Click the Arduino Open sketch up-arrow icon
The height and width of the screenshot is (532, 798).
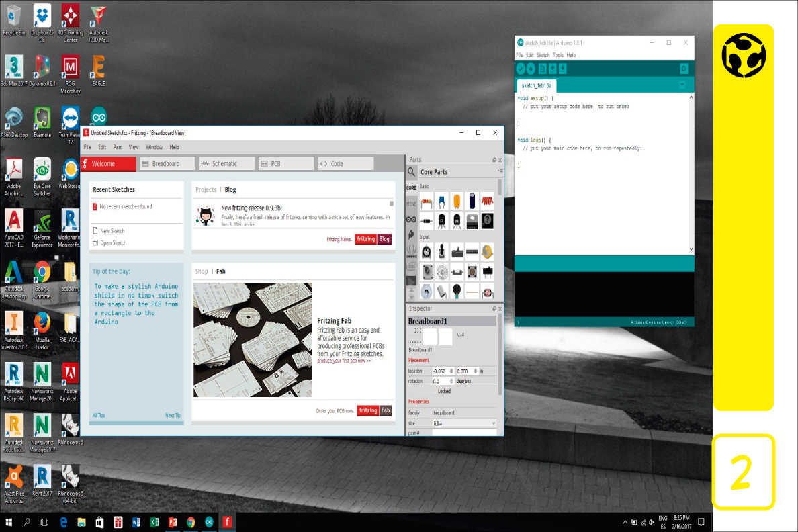point(553,69)
